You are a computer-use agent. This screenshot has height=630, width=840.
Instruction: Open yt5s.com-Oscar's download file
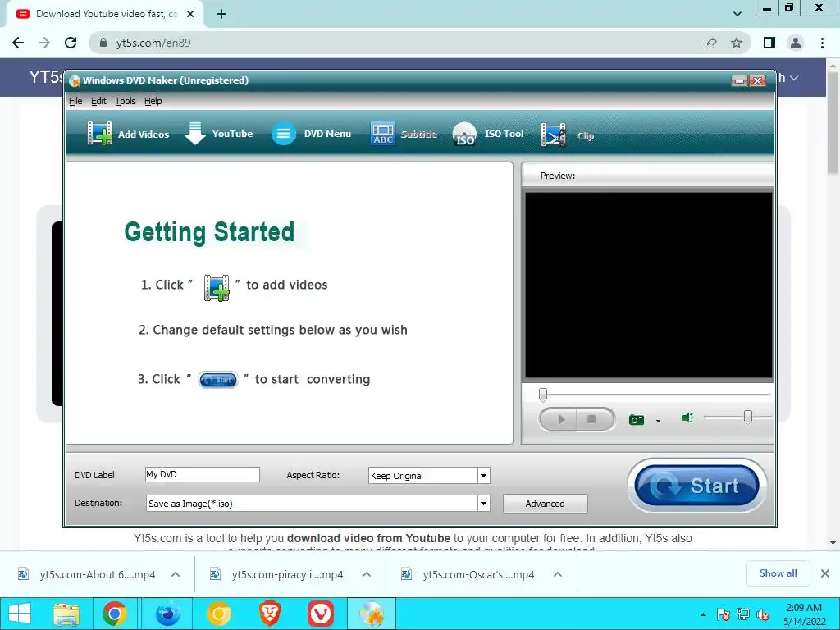(468, 574)
